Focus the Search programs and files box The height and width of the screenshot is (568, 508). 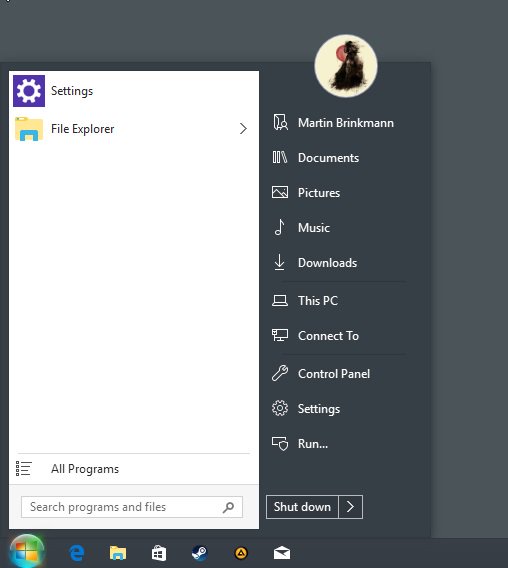[132, 507]
